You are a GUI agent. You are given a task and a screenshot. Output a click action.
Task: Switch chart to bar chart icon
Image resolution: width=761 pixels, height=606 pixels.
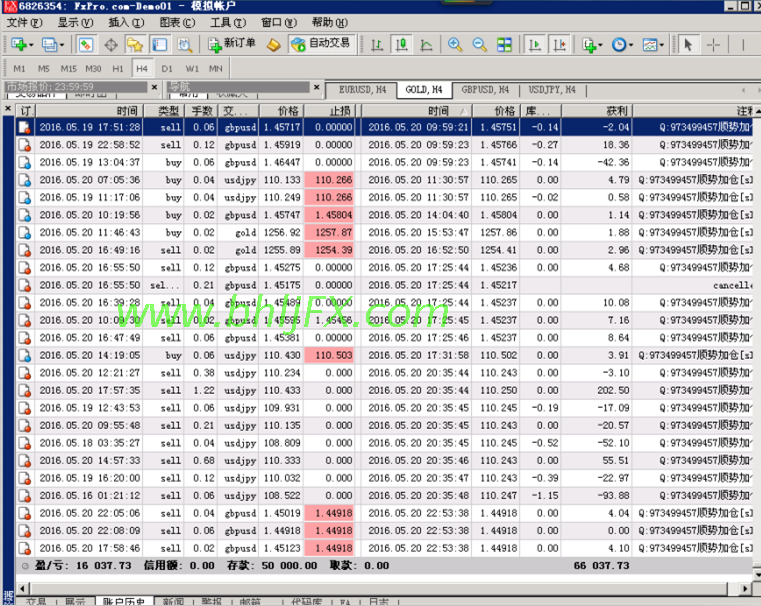377,45
